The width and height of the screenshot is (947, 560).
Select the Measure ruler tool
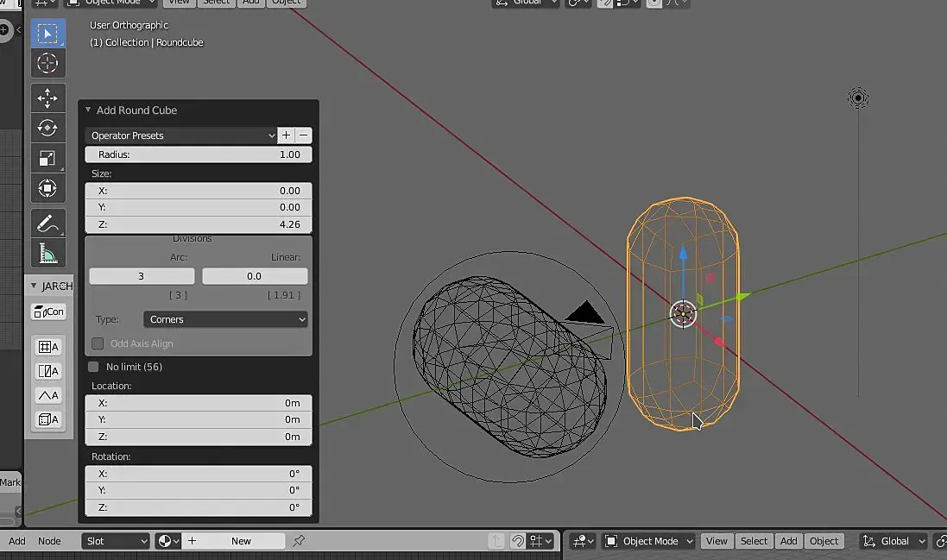pos(47,254)
